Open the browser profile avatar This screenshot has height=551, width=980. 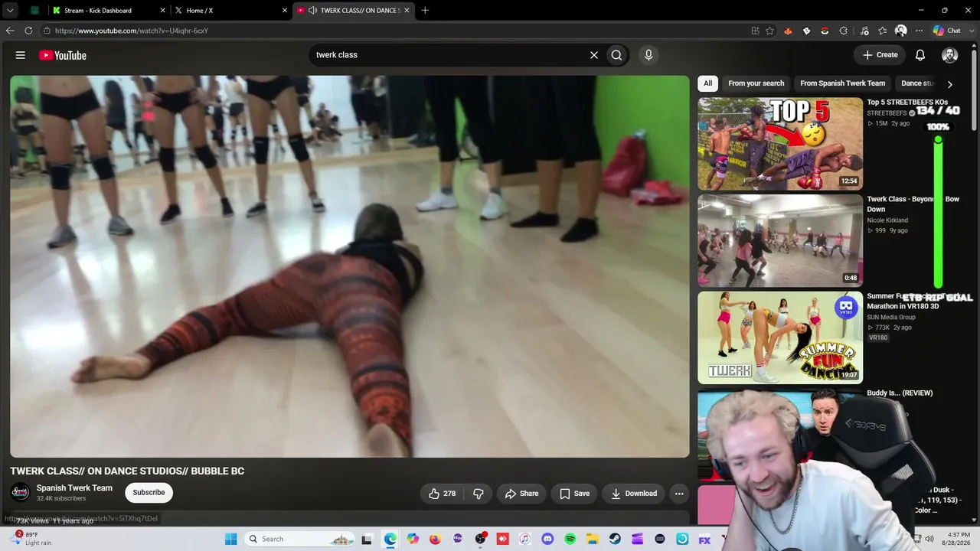pyautogui.click(x=901, y=31)
